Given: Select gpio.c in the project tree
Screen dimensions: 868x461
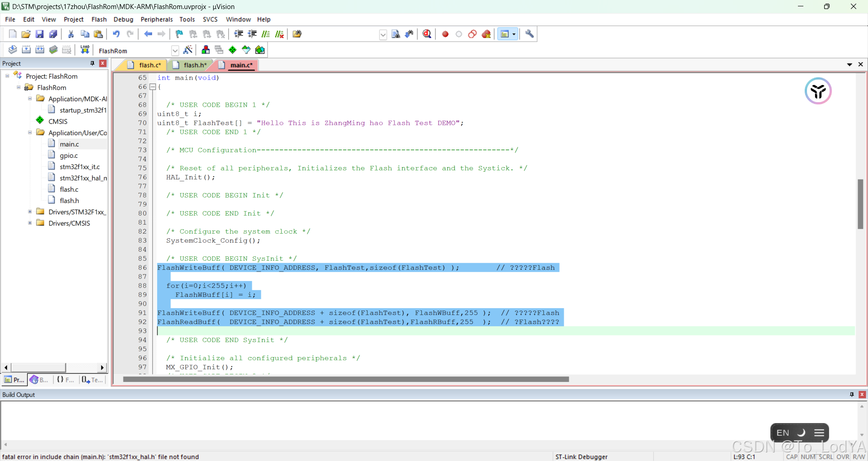Looking at the screenshot, I should coord(69,155).
